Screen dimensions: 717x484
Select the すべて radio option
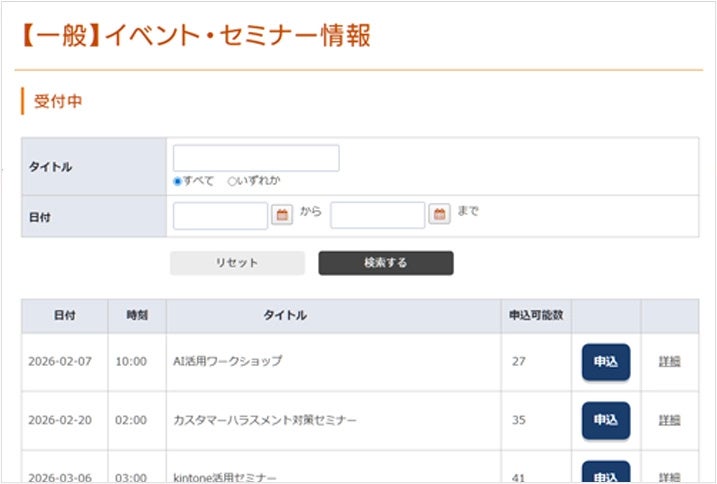coord(178,182)
